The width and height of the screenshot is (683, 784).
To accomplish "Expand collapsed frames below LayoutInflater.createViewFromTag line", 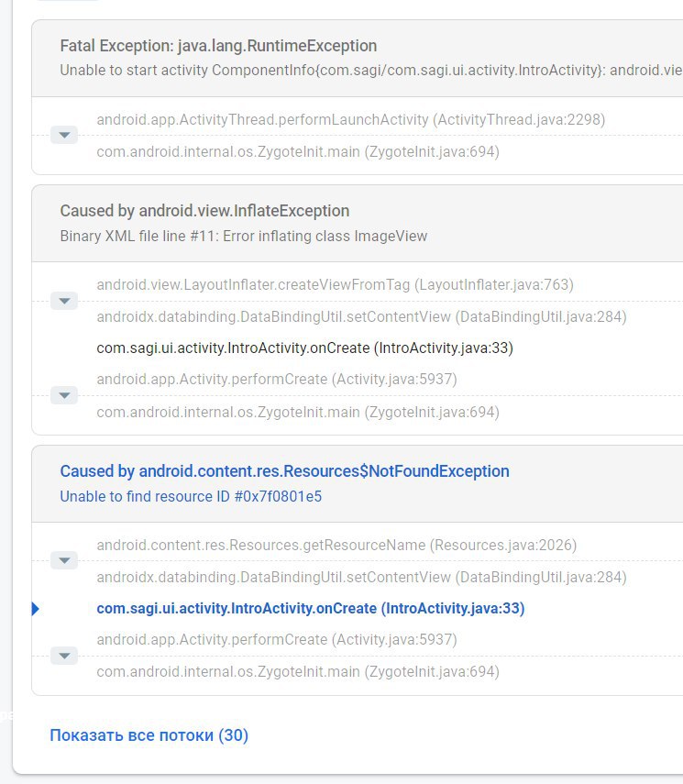I will (64, 301).
